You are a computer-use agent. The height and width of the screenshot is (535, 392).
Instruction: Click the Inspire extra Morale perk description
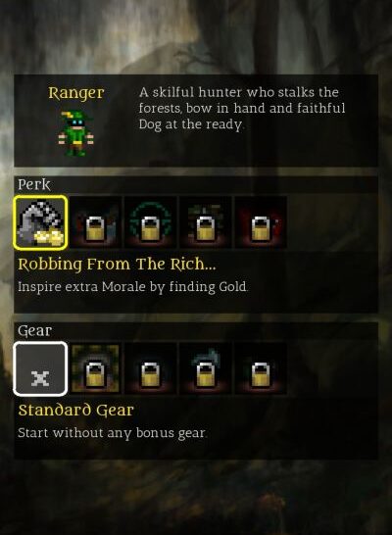point(132,286)
